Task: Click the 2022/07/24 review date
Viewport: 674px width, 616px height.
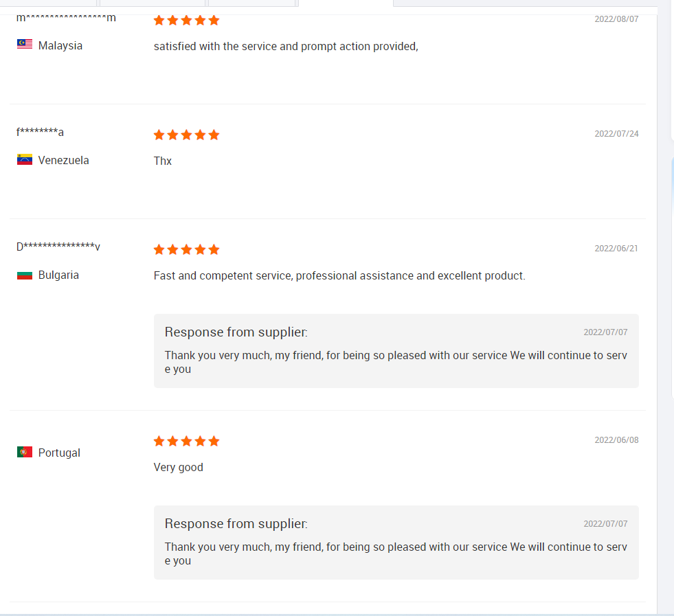Action: pos(616,134)
